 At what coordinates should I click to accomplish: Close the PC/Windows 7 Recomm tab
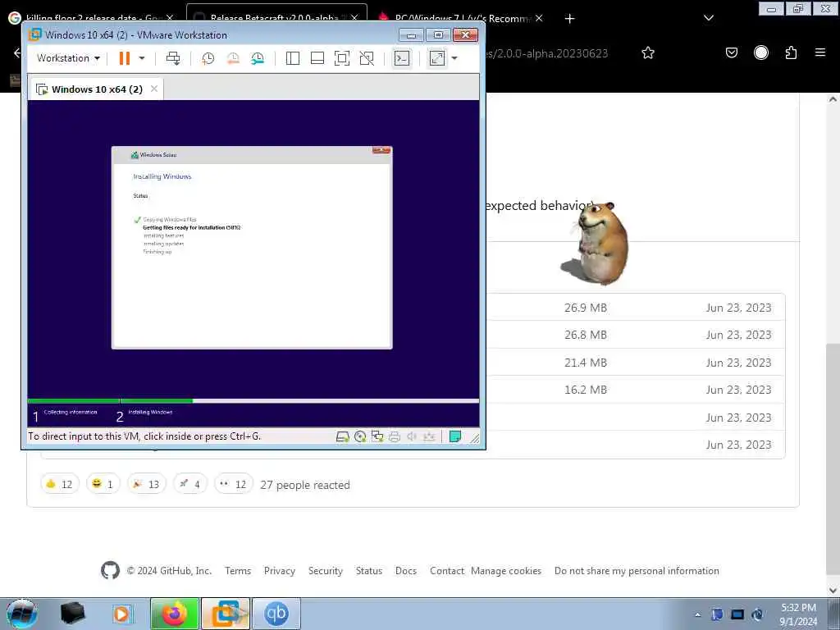point(539,18)
